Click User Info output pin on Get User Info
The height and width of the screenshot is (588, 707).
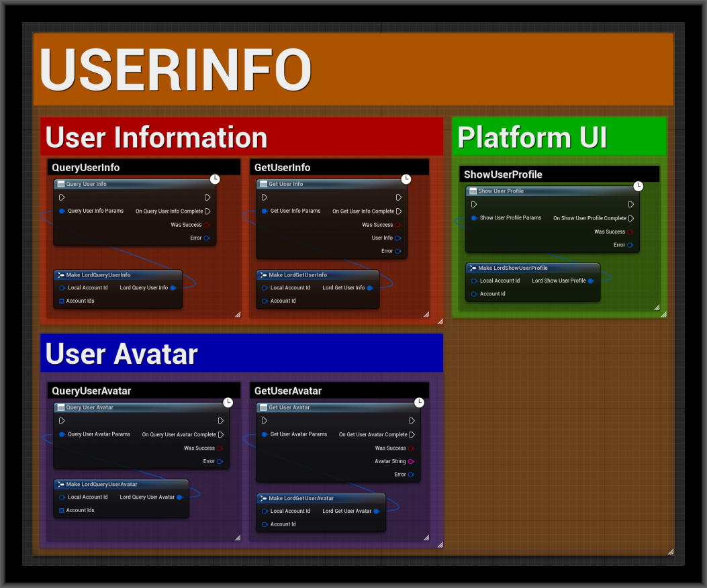click(x=398, y=238)
